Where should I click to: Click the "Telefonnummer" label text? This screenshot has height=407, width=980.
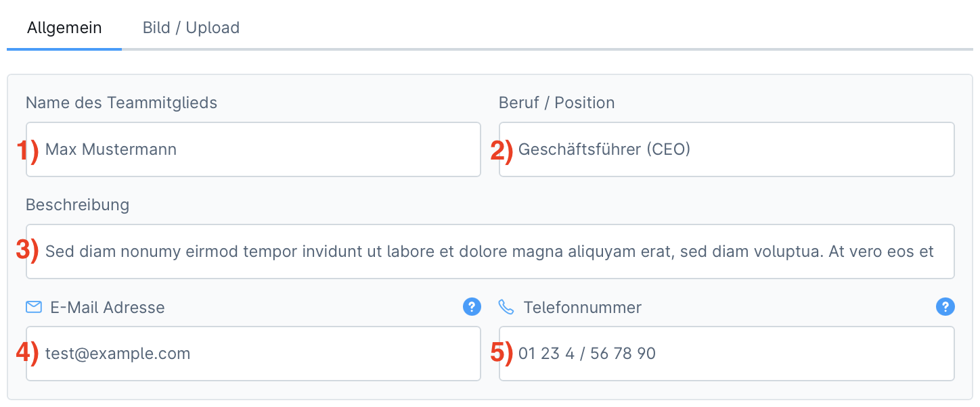click(582, 308)
